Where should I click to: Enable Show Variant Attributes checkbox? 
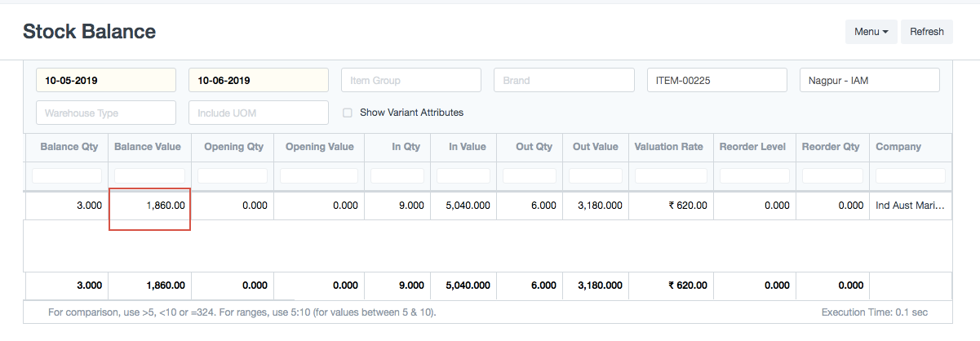coord(348,113)
